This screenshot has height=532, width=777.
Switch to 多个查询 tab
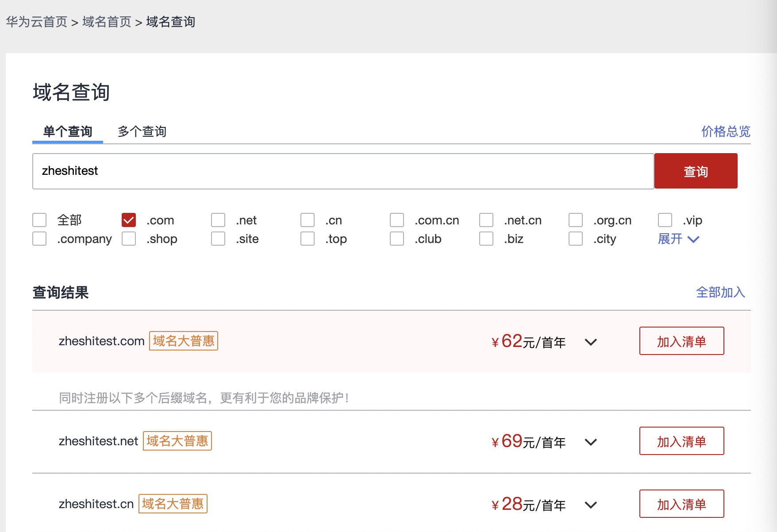coord(142,131)
